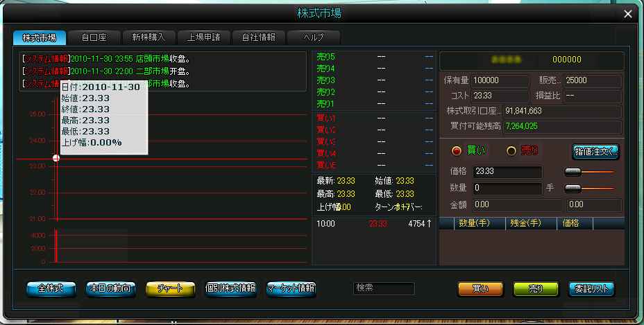The width and height of the screenshot is (644, 325).
Task: Open マーケット情報 panel
Action: pyautogui.click(x=291, y=289)
